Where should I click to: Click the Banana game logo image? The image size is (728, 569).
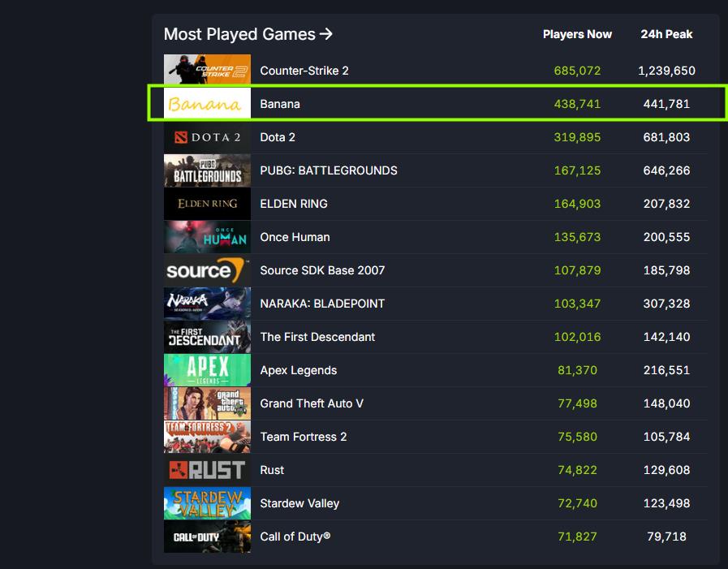tap(207, 104)
